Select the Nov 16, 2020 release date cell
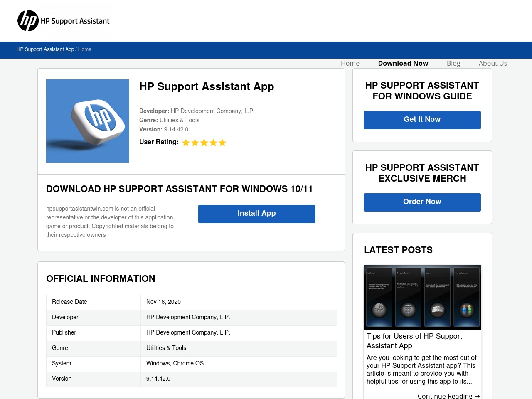This screenshot has height=399, width=532. pos(239,302)
